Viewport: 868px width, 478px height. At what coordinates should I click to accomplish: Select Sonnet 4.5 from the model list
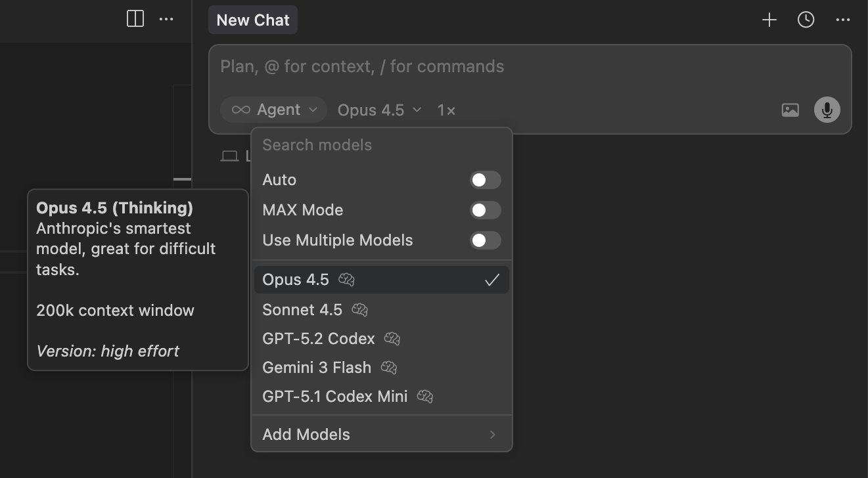[302, 309]
